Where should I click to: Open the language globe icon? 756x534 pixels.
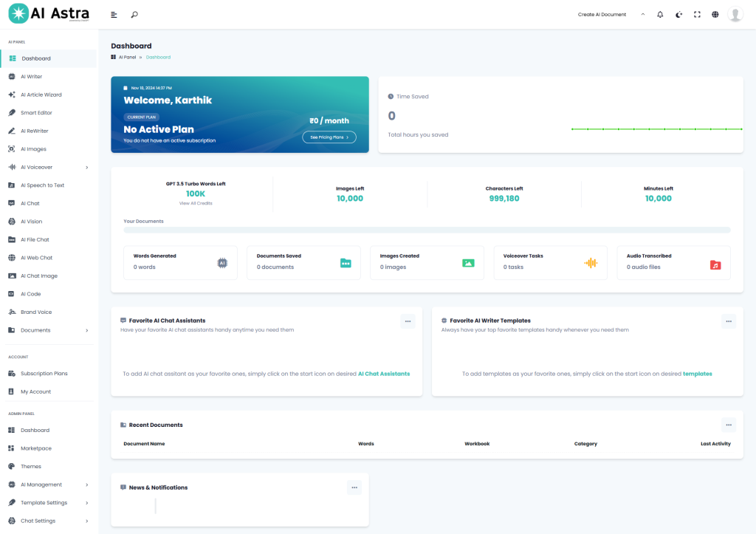[x=715, y=15]
